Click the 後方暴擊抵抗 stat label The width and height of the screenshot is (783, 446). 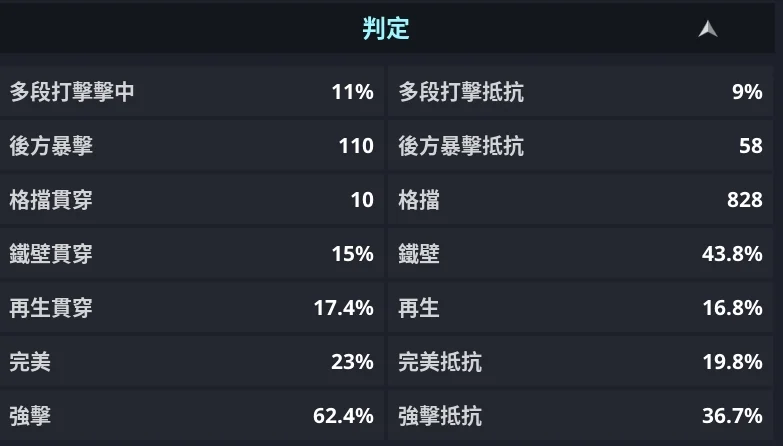click(461, 146)
